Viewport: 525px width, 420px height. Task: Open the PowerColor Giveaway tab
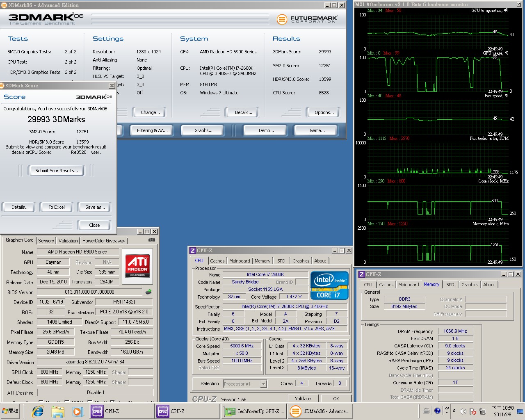[x=104, y=241]
